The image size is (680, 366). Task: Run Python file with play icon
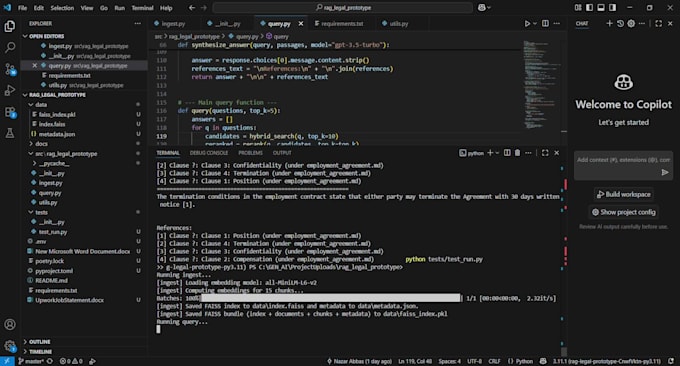527,23
